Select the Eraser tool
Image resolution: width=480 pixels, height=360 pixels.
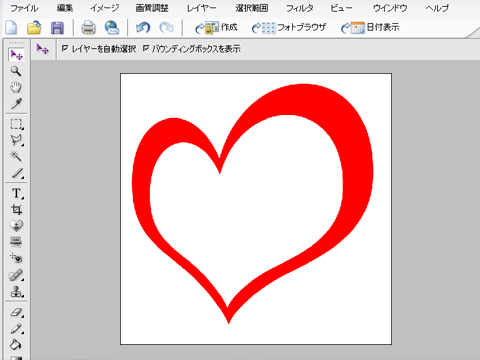click(x=16, y=312)
